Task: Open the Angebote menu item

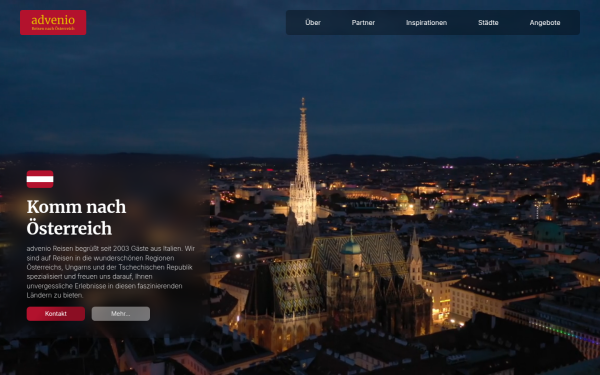Action: (x=545, y=23)
